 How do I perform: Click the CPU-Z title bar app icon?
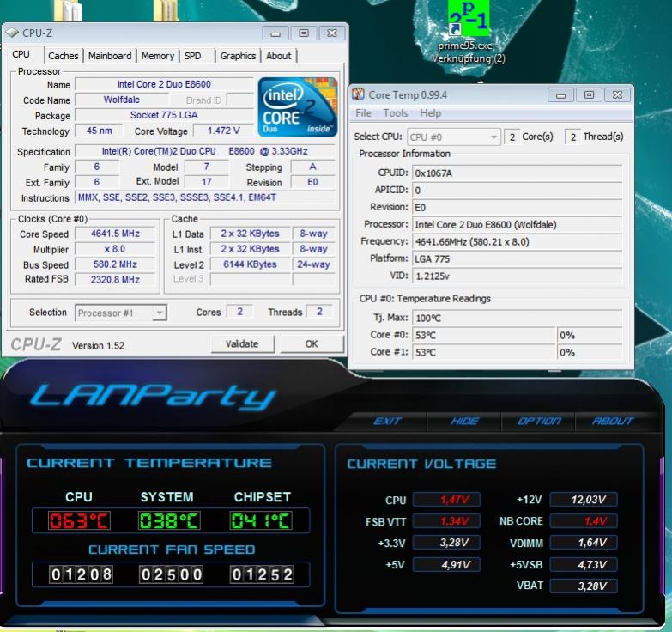12,33
